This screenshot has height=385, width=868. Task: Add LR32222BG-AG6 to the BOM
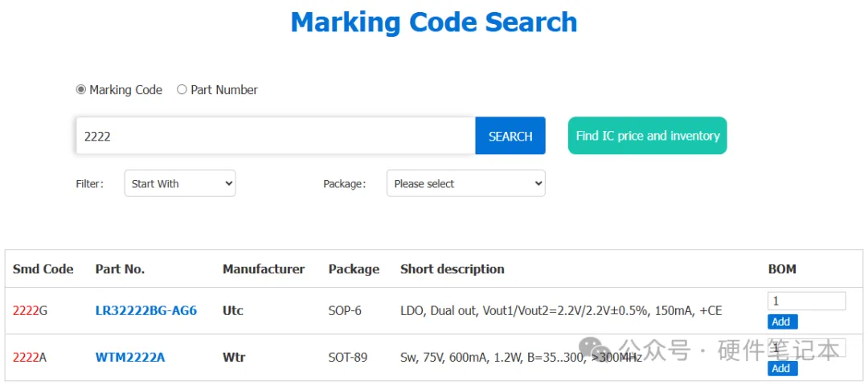pos(782,322)
